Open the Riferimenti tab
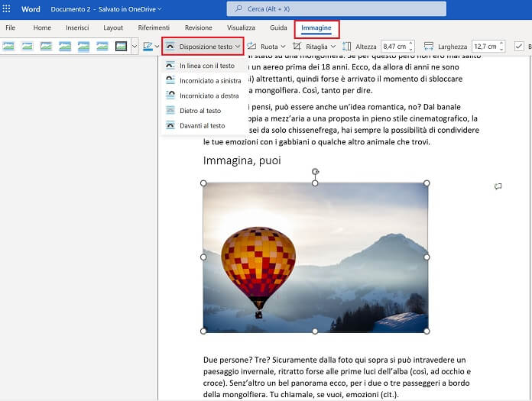This screenshot has height=401, width=532. [154, 27]
